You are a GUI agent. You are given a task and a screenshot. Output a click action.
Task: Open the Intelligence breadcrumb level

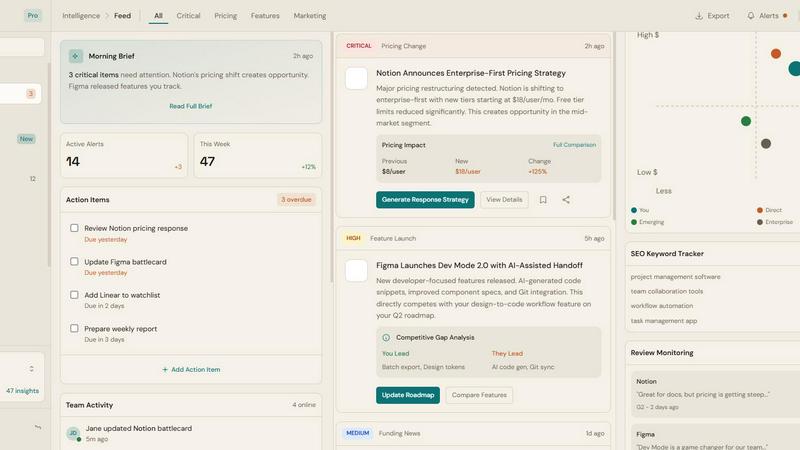point(81,16)
